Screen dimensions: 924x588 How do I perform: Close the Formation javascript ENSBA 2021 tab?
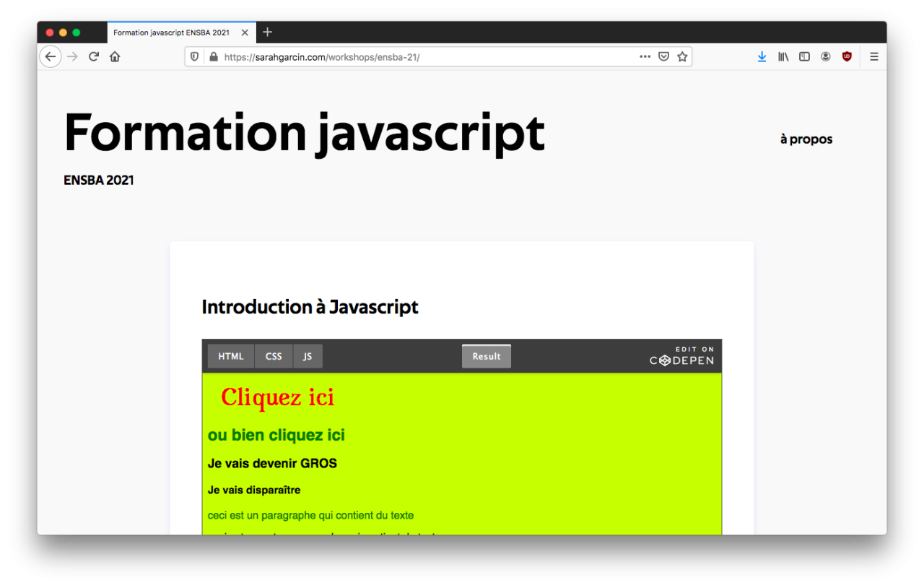[245, 33]
